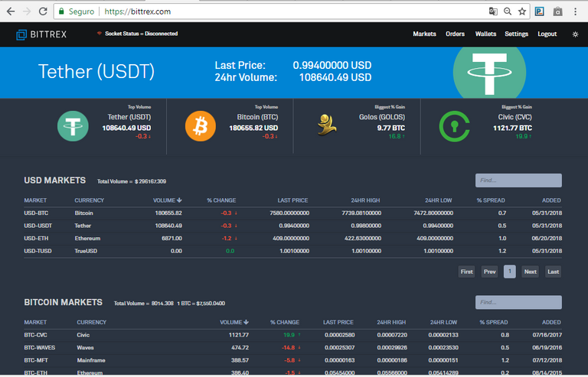Screen dimensions: 588x377
Task: Open the USD-BTC market
Action: click(36, 213)
